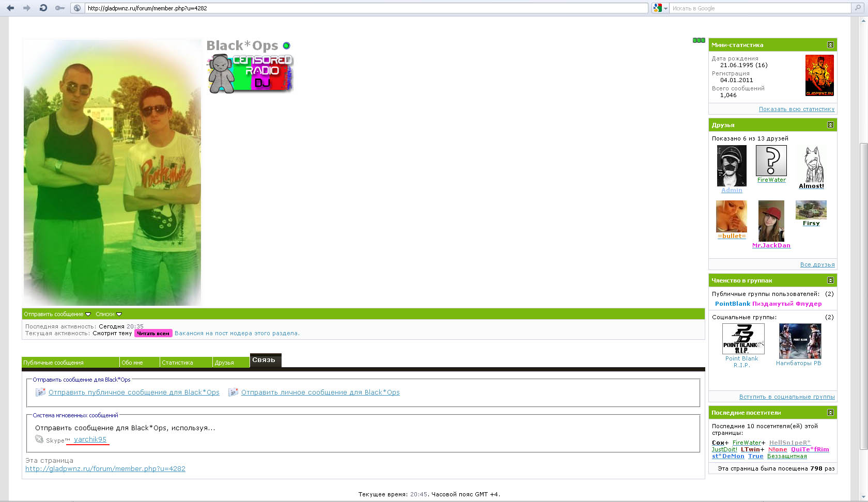Open the Firsy tank avatar
Viewport: 868px width, 502px height.
click(811, 210)
